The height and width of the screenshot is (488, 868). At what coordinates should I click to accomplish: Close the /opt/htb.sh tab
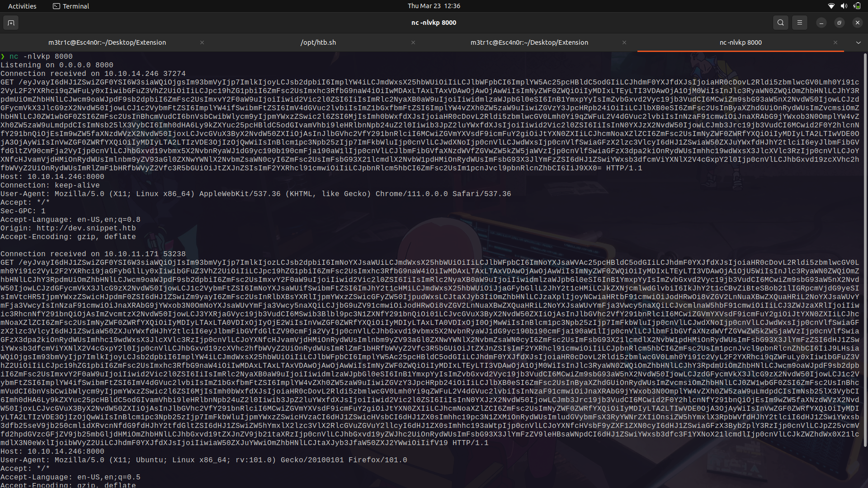413,42
